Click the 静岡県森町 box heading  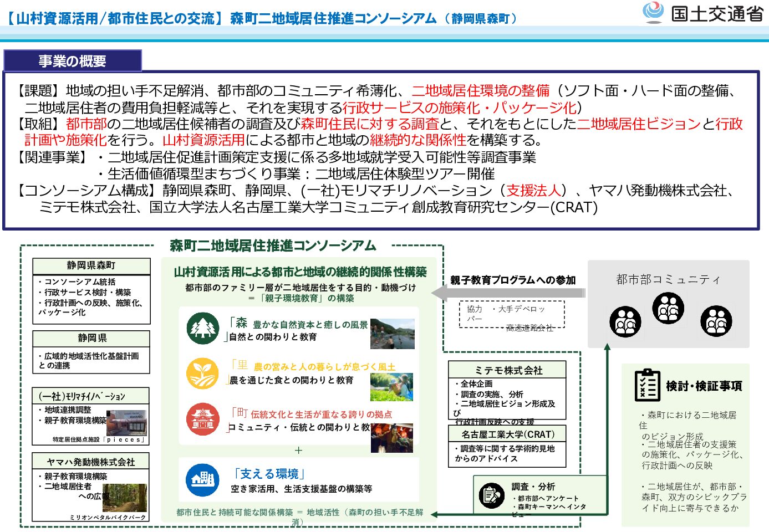click(x=91, y=265)
